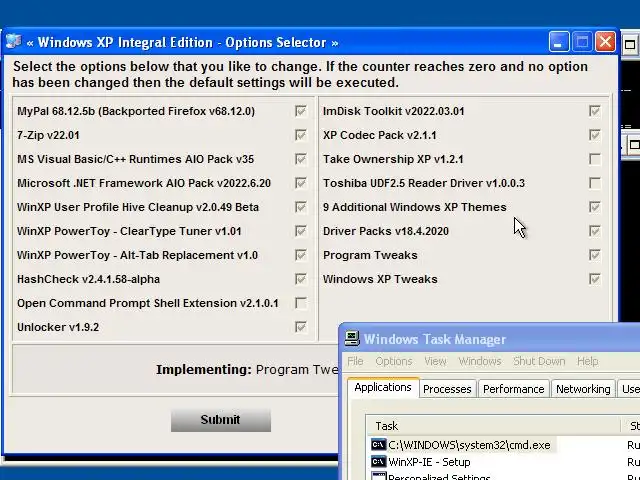Open Help menu in Task Manager

point(588,361)
